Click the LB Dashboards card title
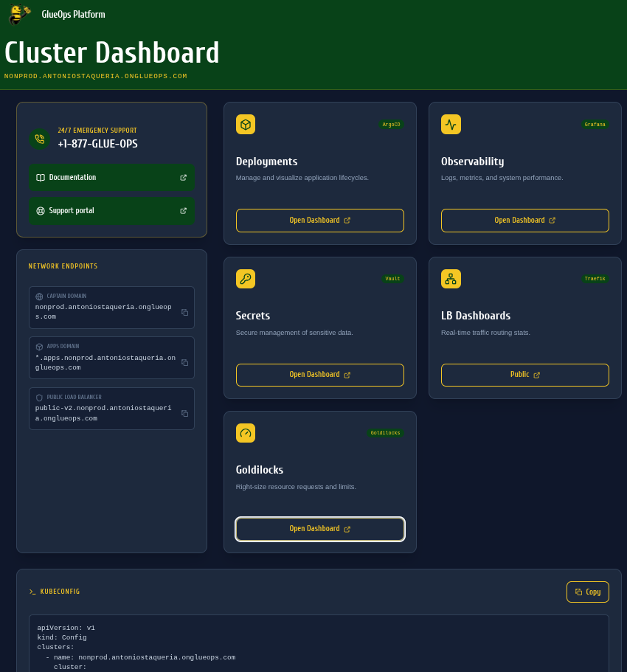The height and width of the screenshot is (672, 627). [476, 316]
